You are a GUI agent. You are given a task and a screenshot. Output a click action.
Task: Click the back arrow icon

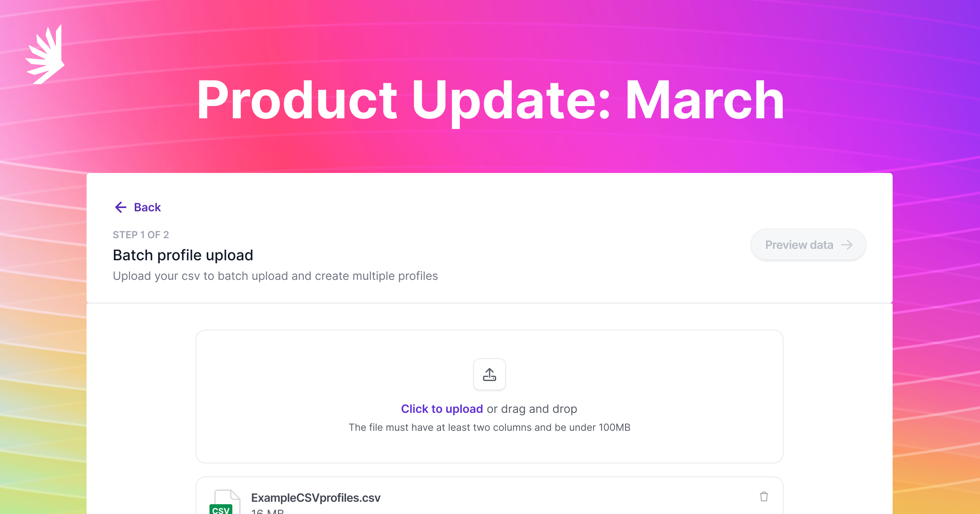(x=120, y=207)
